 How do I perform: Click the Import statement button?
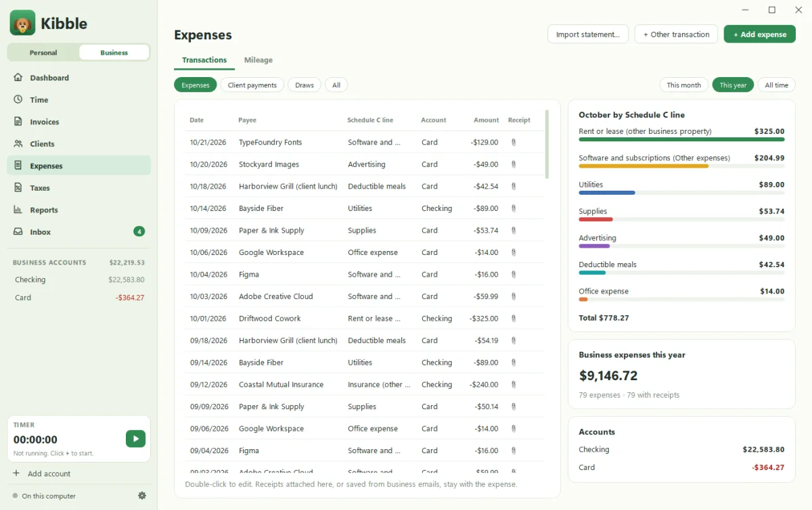588,34
